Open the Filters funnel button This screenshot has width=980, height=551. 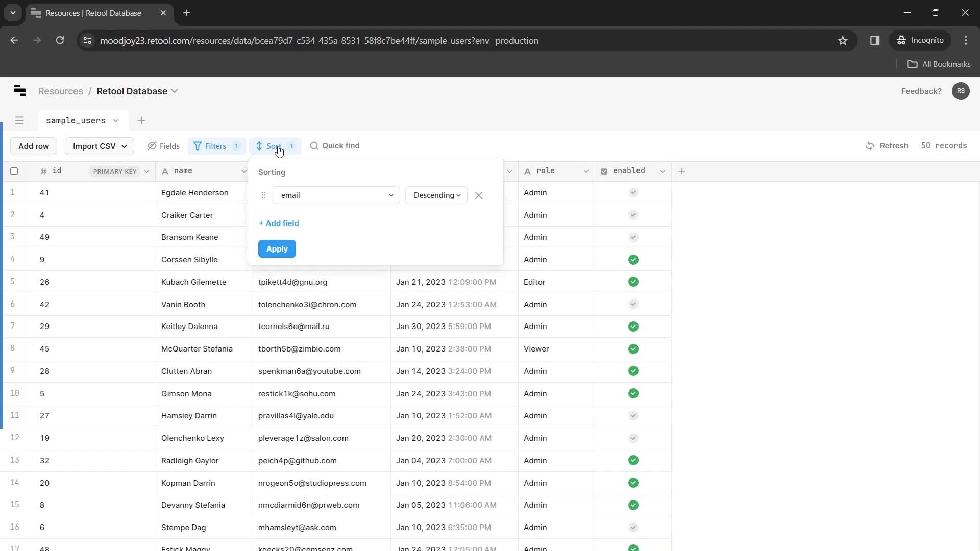216,146
